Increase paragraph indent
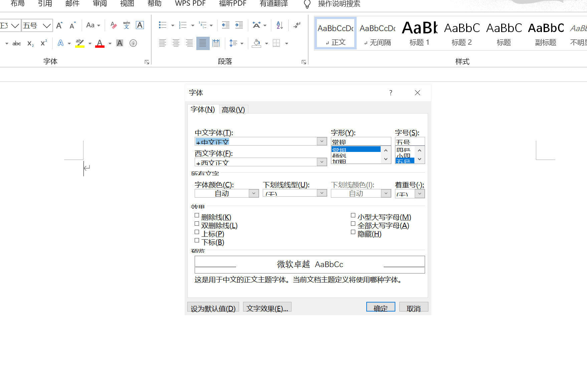587x392 pixels. tap(239, 25)
